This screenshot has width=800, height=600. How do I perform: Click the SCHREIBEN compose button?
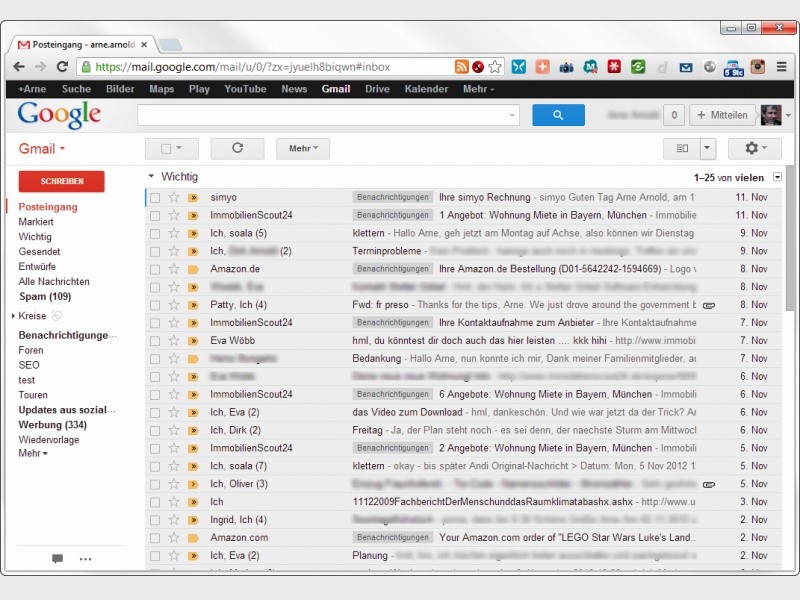click(x=62, y=181)
